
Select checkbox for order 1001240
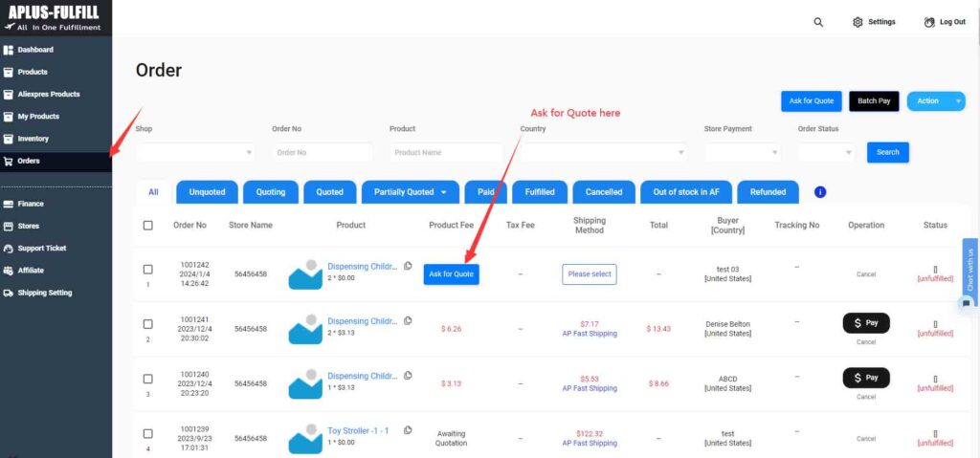(x=147, y=379)
